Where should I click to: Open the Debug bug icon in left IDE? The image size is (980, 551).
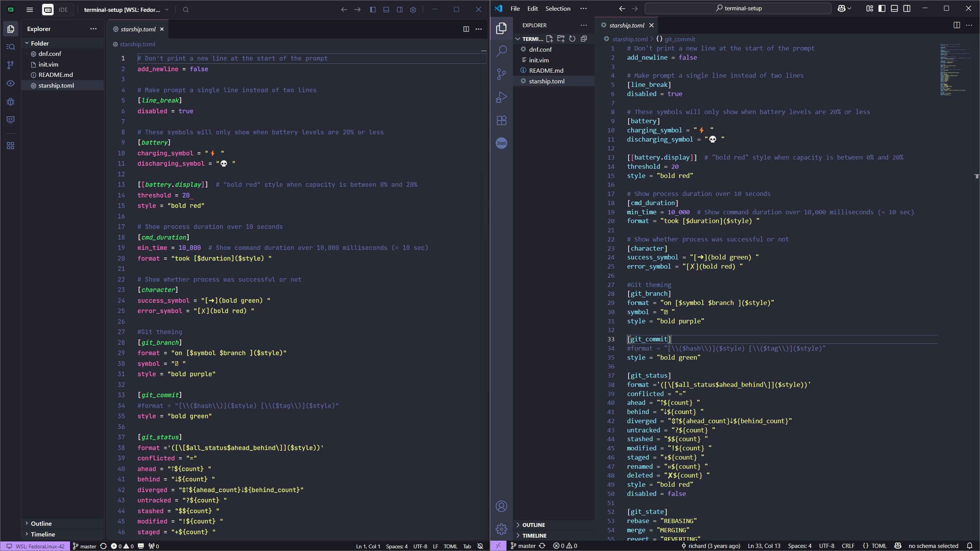[x=11, y=101]
